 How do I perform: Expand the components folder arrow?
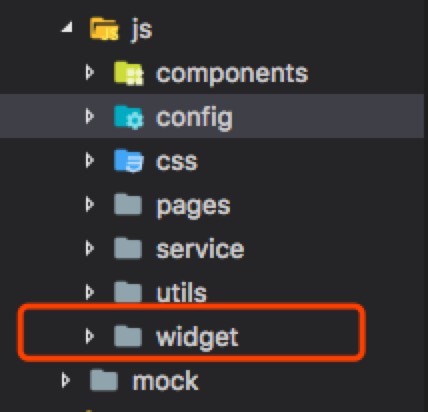(x=89, y=72)
